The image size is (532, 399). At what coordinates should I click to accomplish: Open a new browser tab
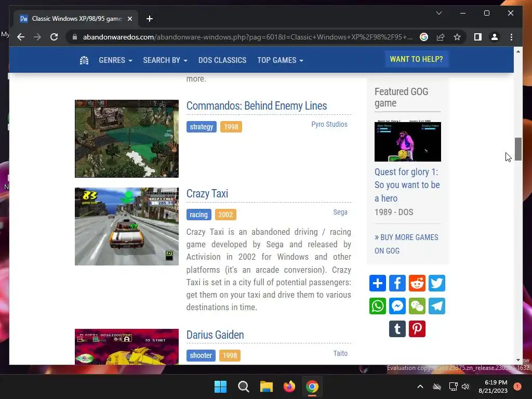click(x=150, y=19)
